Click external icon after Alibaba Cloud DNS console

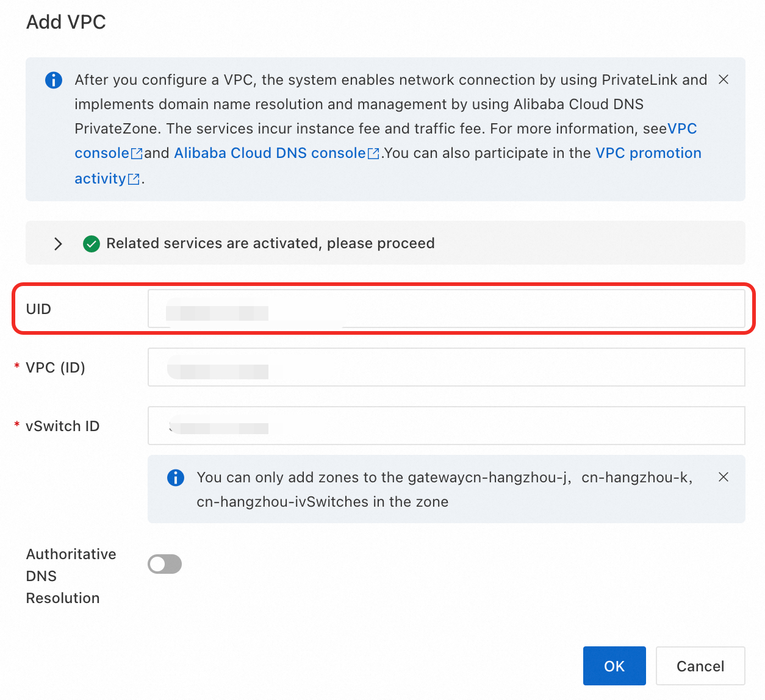point(373,154)
